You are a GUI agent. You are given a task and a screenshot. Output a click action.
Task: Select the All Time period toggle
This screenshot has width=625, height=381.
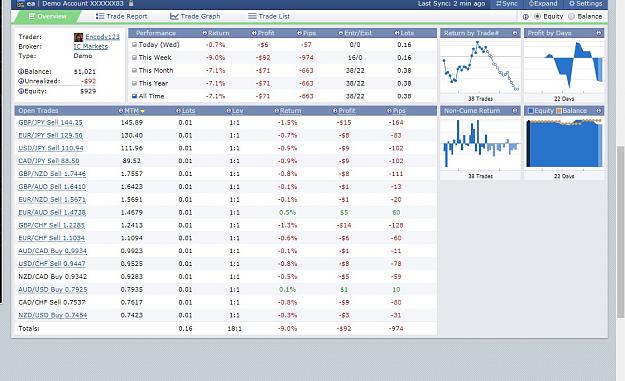(x=134, y=96)
